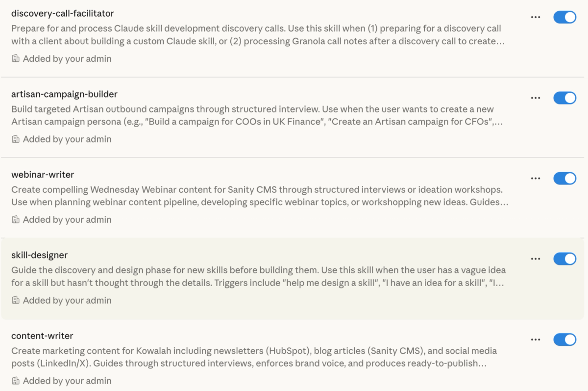Click the organization icon next to discovery-call-facilitator admin label

coord(15,58)
